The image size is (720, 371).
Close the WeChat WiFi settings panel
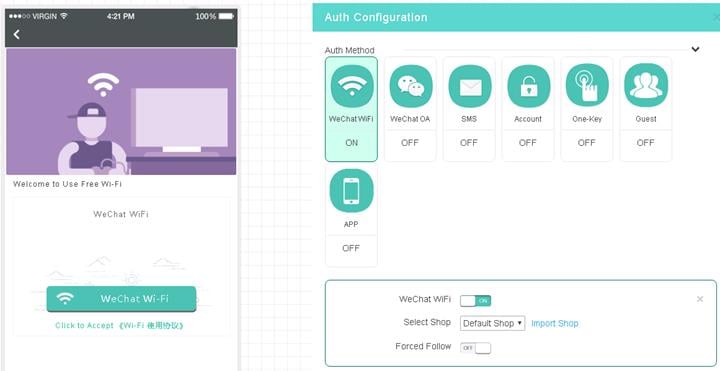700,299
